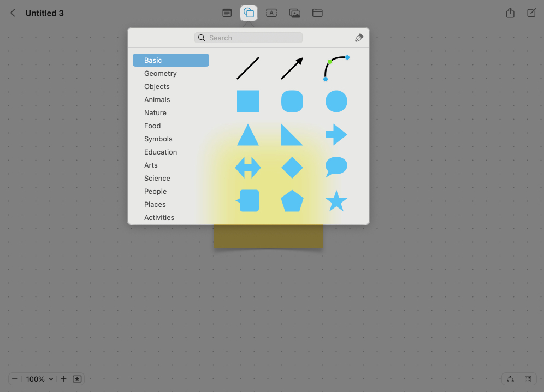Insert a text box
Screen dimensions: 544x392
(271, 13)
